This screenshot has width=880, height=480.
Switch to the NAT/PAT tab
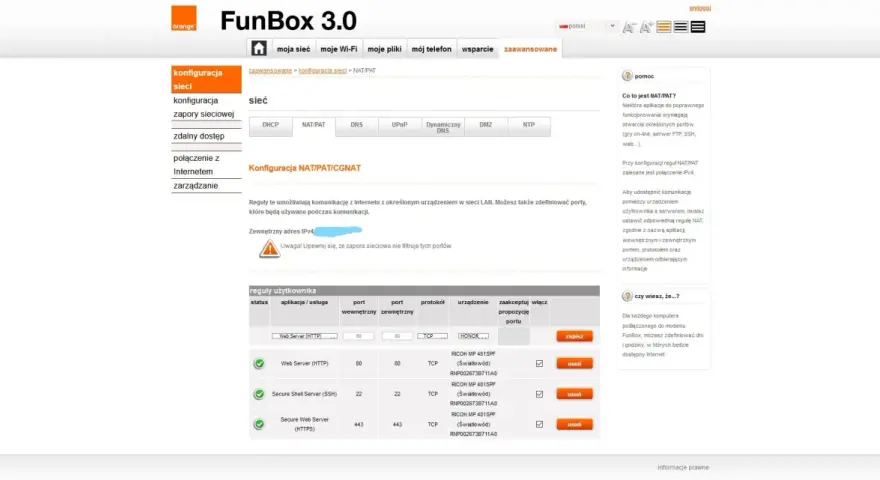click(313, 126)
